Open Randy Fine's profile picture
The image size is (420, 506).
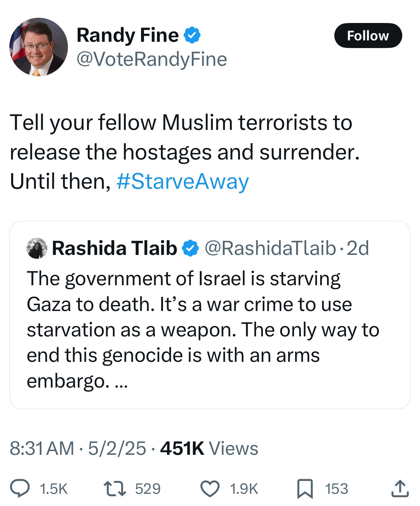point(38,47)
